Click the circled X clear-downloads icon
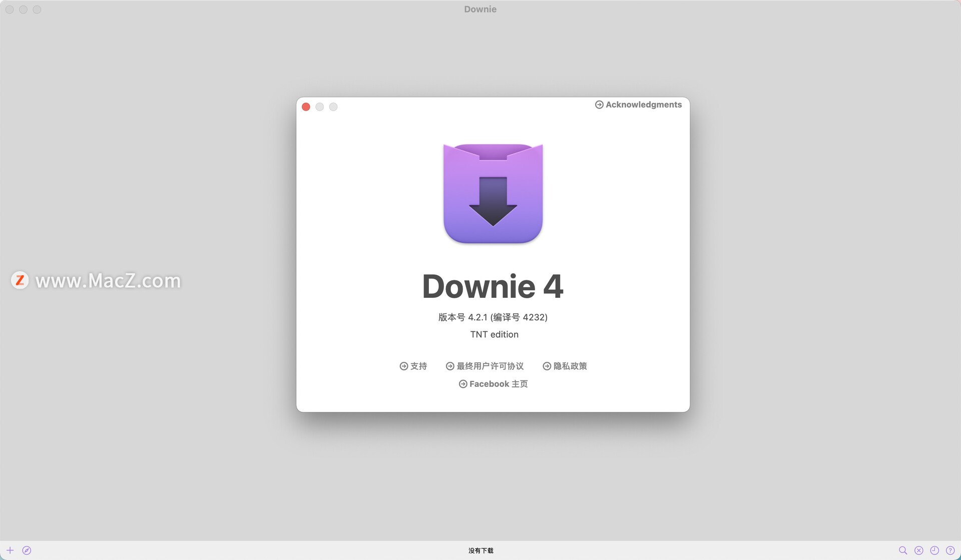 pos(919,550)
